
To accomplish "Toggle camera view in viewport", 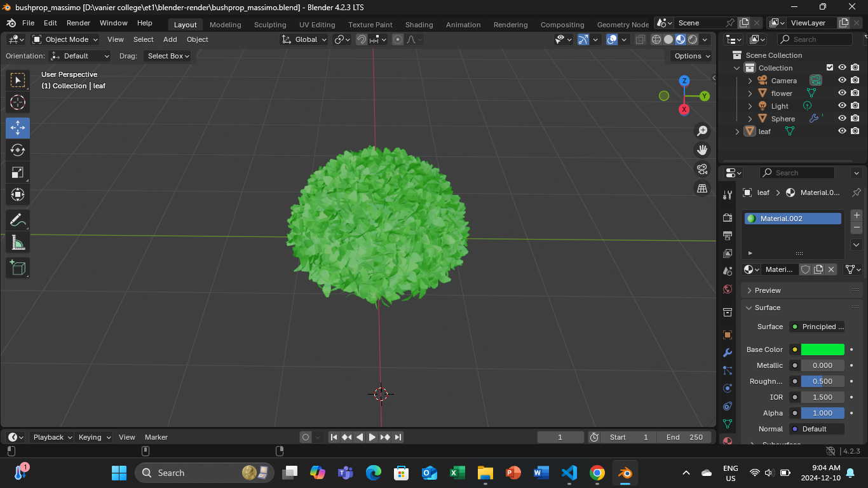I will (702, 169).
